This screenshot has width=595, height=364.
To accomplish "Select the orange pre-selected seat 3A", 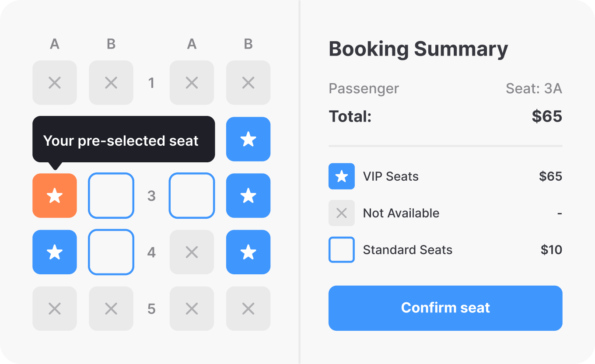I will 55,196.
